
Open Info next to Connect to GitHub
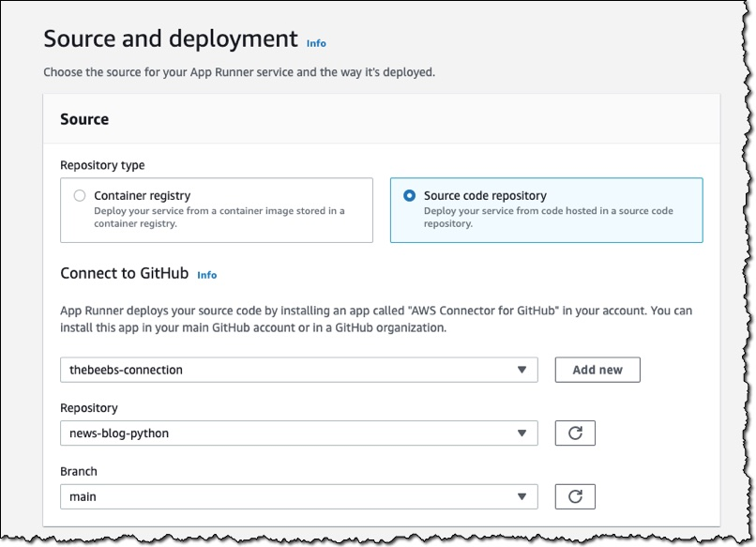pos(207,275)
